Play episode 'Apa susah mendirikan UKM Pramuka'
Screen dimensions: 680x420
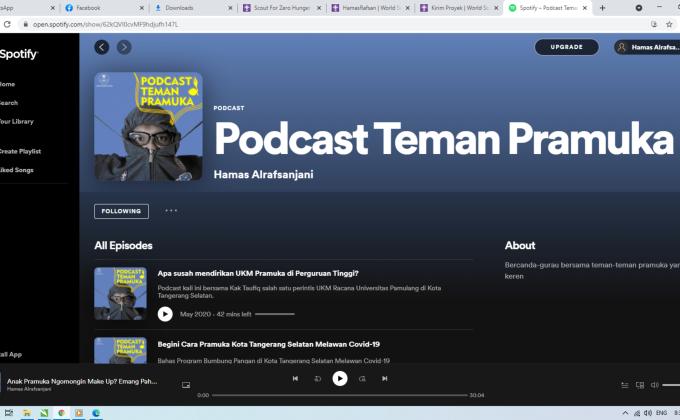pyautogui.click(x=165, y=314)
